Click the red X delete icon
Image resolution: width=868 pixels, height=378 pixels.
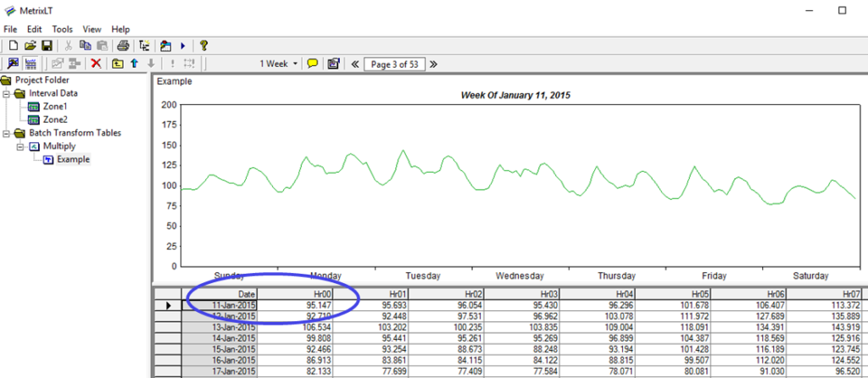pos(96,64)
